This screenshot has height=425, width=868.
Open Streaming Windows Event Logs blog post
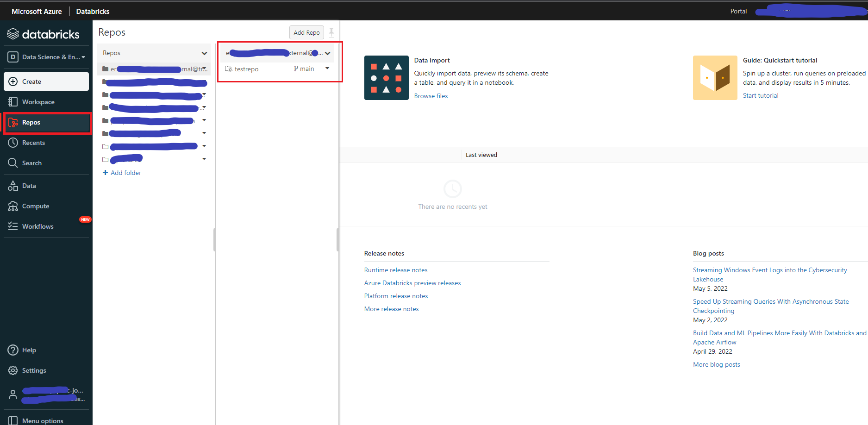tap(770, 275)
